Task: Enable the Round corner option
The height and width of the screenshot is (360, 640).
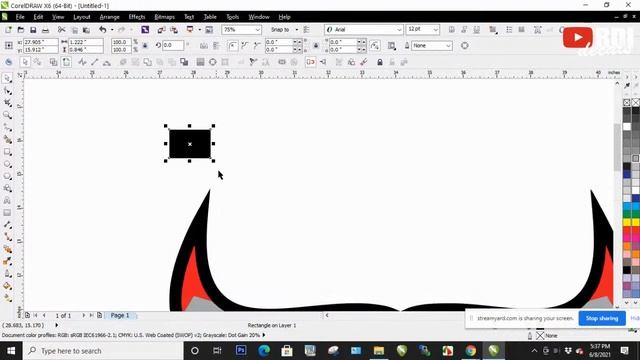Action: click(x=232, y=46)
